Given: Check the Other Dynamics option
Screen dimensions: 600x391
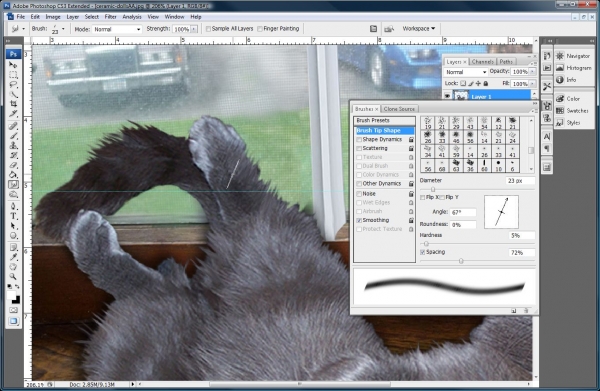Looking at the screenshot, I should (x=359, y=184).
